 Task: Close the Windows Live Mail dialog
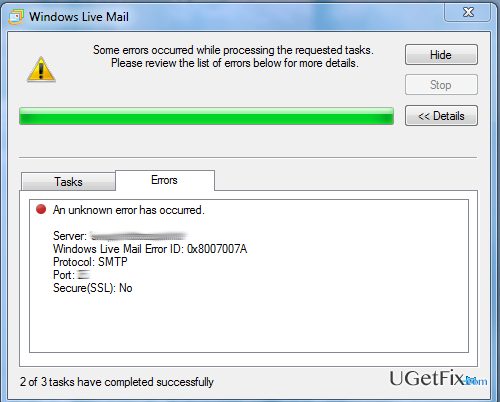(x=468, y=12)
